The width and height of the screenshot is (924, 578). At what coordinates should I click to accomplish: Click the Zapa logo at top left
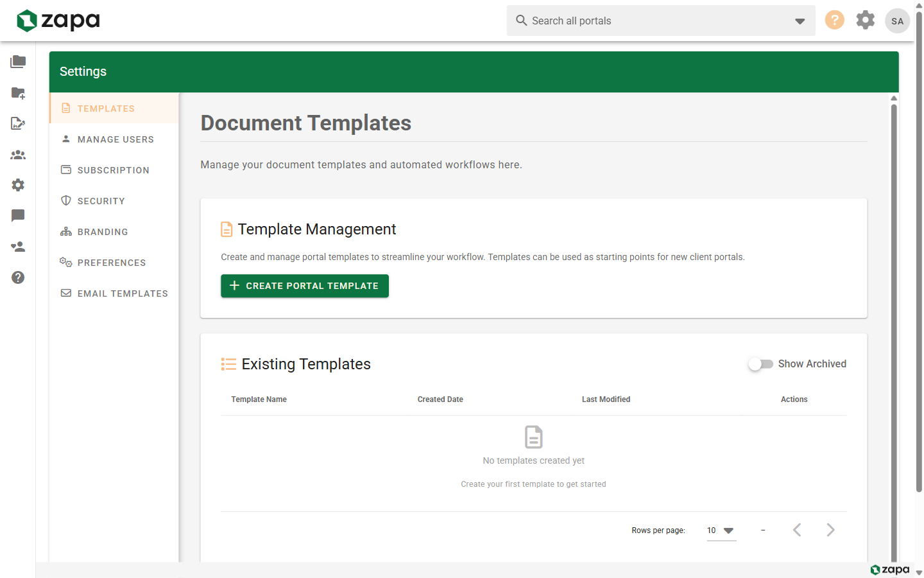tap(58, 21)
